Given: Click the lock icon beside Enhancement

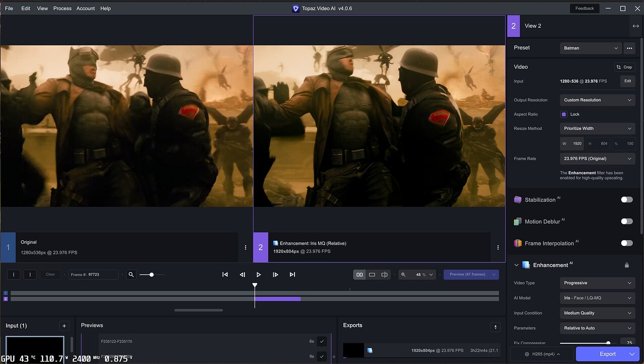Looking at the screenshot, I should [626, 265].
